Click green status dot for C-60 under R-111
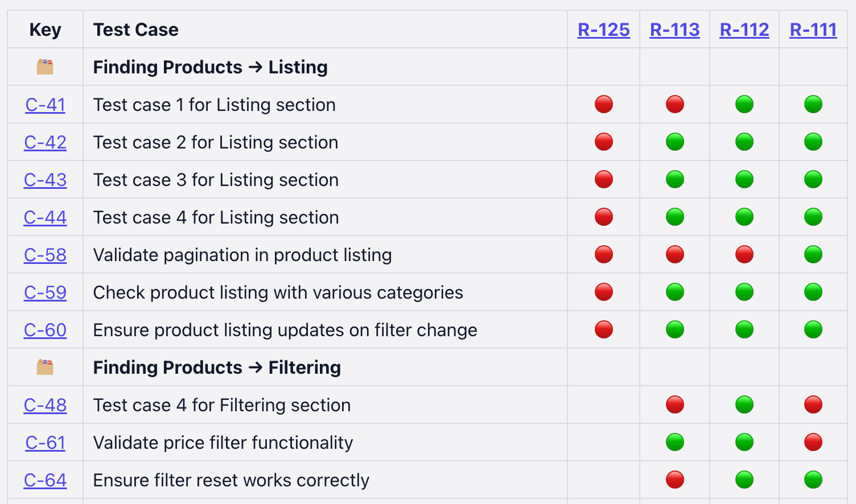 pos(813,330)
